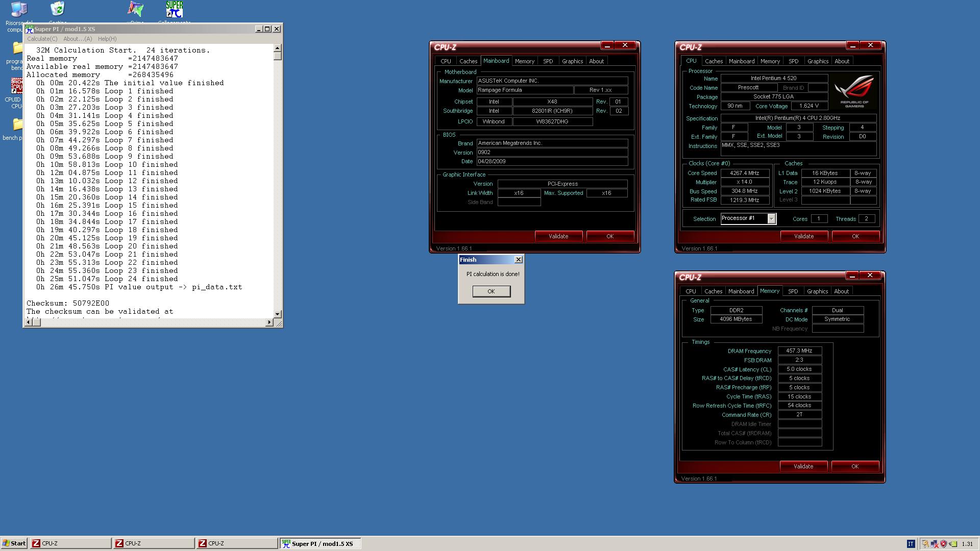This screenshot has height=551, width=980.
Task: Click the BIOS Date field 04/28/2009
Action: pyautogui.click(x=552, y=162)
